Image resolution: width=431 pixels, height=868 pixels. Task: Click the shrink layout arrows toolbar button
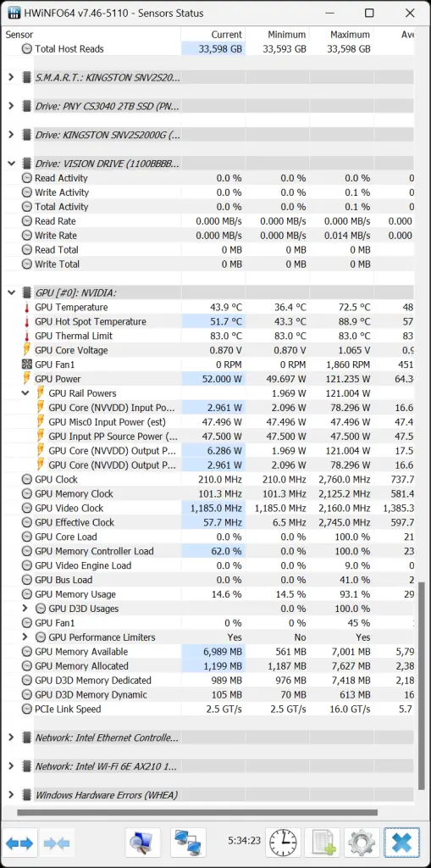click(57, 843)
